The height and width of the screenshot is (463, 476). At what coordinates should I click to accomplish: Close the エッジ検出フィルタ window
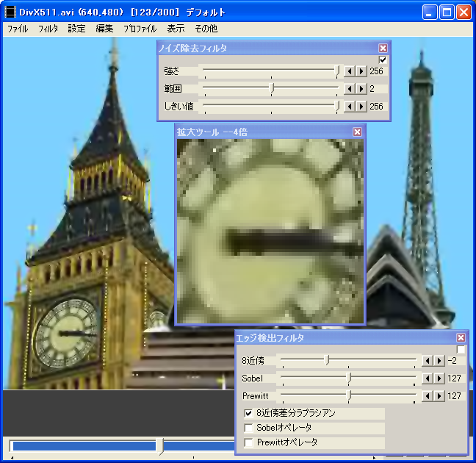tap(461, 338)
